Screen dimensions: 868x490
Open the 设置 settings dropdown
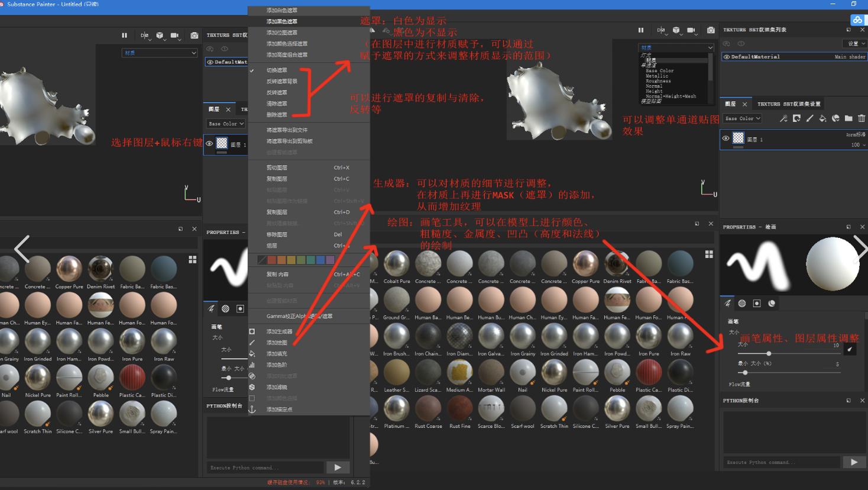pos(856,43)
